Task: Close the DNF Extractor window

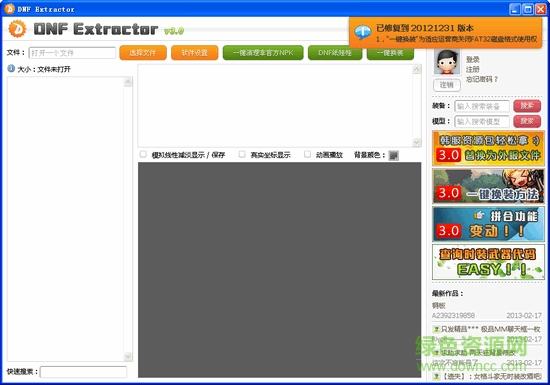Action: [x=541, y=9]
